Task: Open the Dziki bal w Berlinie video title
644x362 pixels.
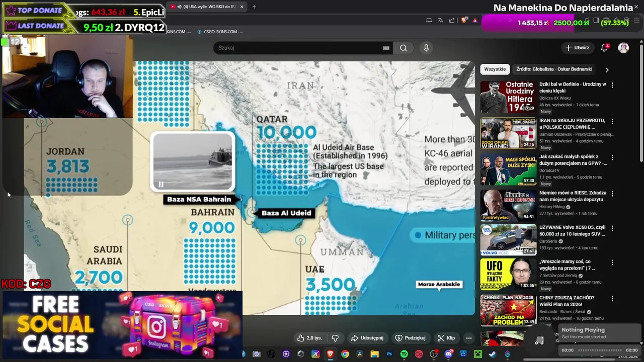Action: 573,87
